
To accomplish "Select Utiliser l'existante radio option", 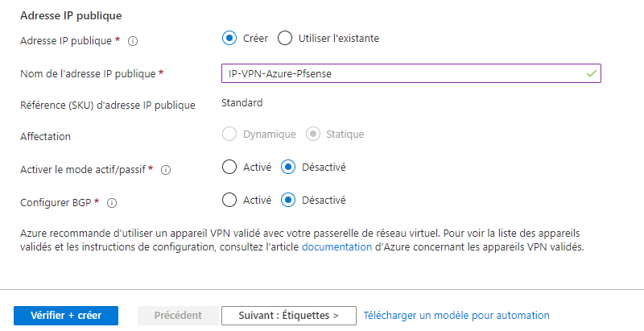I will click(x=284, y=38).
